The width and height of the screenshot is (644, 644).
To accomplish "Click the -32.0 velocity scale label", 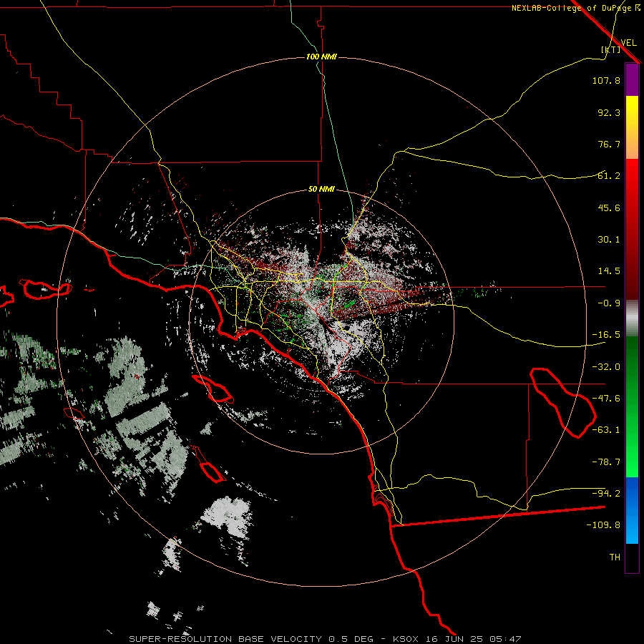I will (x=606, y=367).
